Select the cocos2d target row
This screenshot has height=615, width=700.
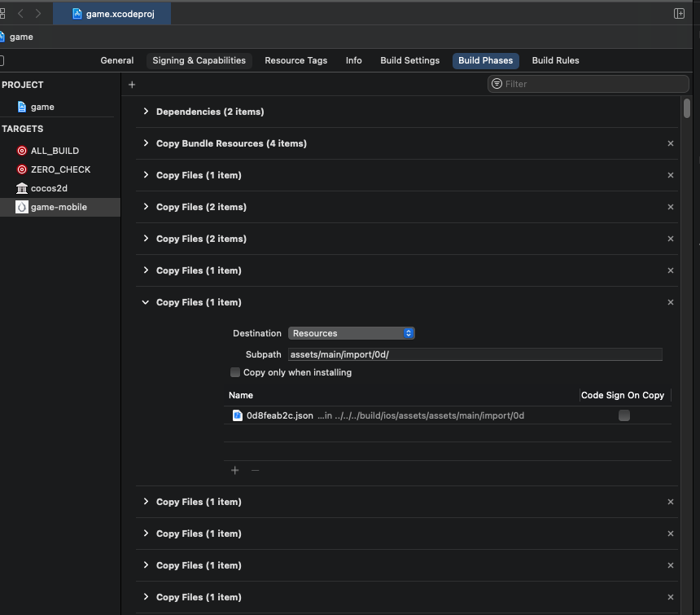pyautogui.click(x=60, y=188)
